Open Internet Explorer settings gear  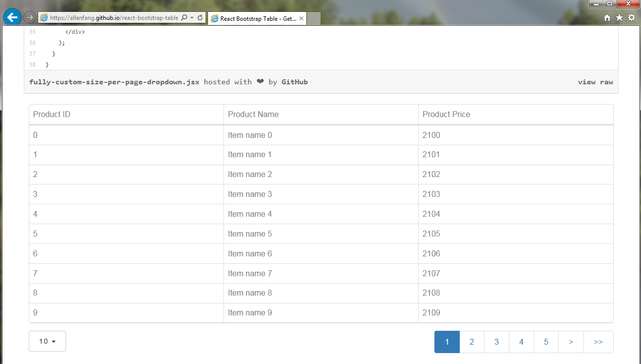click(631, 17)
